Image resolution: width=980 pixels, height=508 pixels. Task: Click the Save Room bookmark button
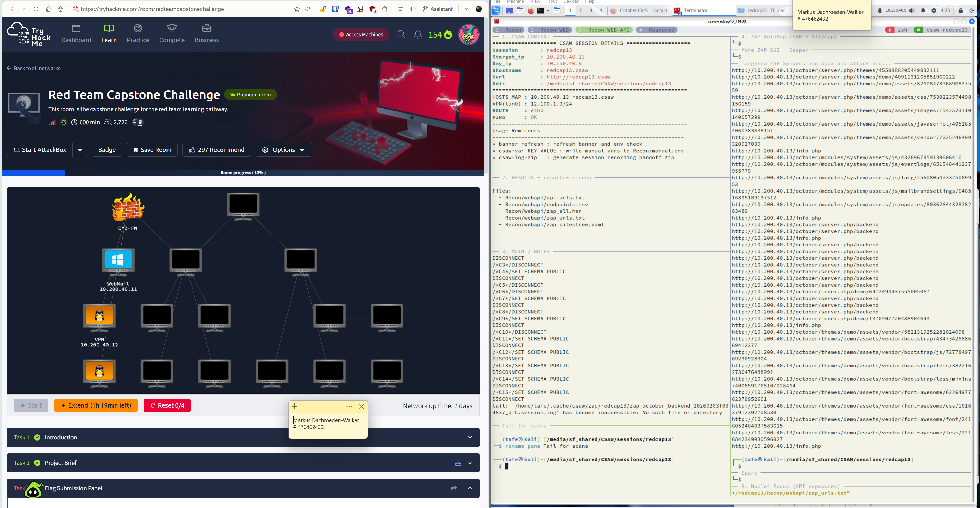click(x=152, y=150)
